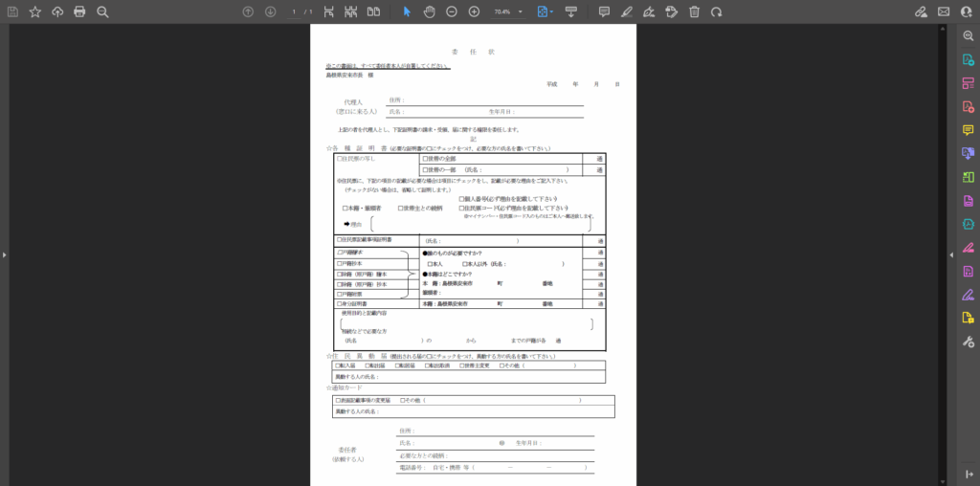Screen dimensions: 980x486
Task: Upload file to cloud storage icon
Action: 57,11
